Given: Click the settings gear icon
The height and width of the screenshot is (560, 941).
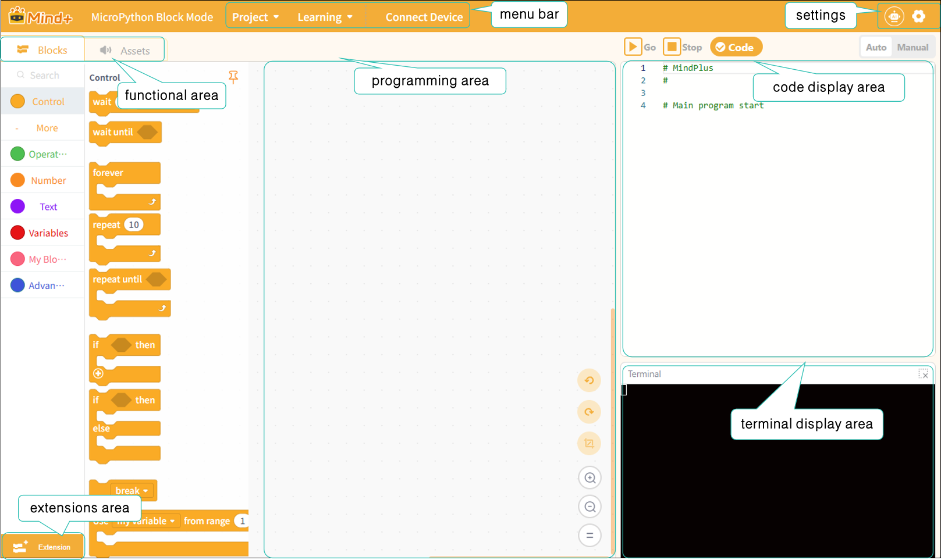Looking at the screenshot, I should 918,16.
